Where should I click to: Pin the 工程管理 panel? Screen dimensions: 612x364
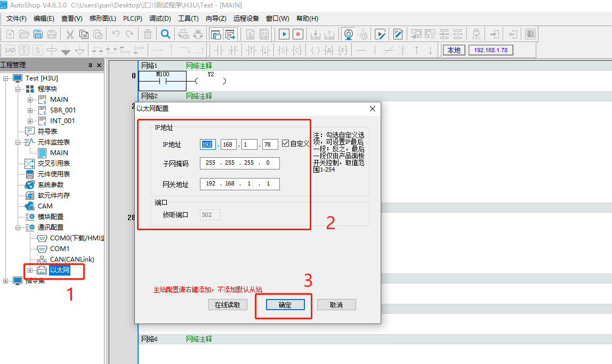tap(90, 65)
